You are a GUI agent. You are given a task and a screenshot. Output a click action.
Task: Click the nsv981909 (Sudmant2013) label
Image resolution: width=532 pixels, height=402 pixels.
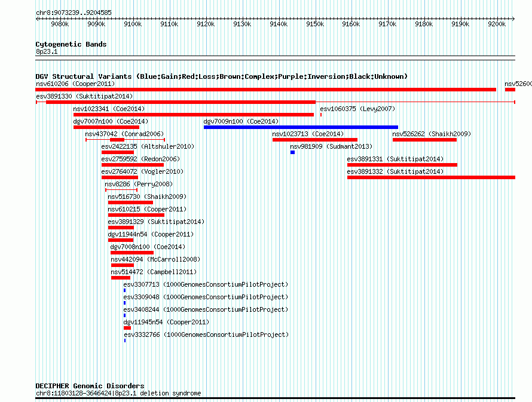point(331,146)
